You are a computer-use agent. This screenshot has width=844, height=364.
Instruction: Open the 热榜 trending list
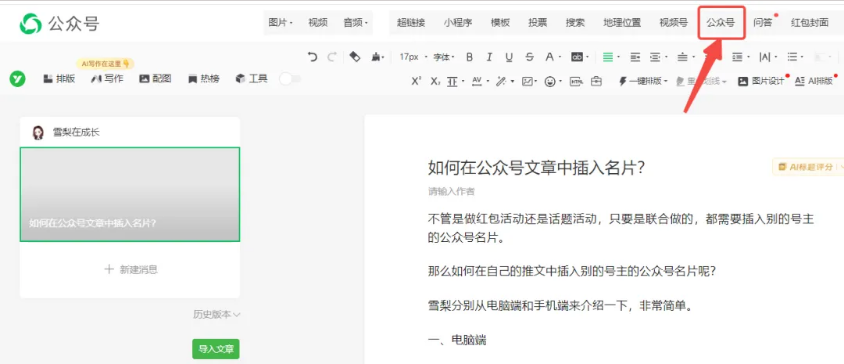[x=203, y=79]
